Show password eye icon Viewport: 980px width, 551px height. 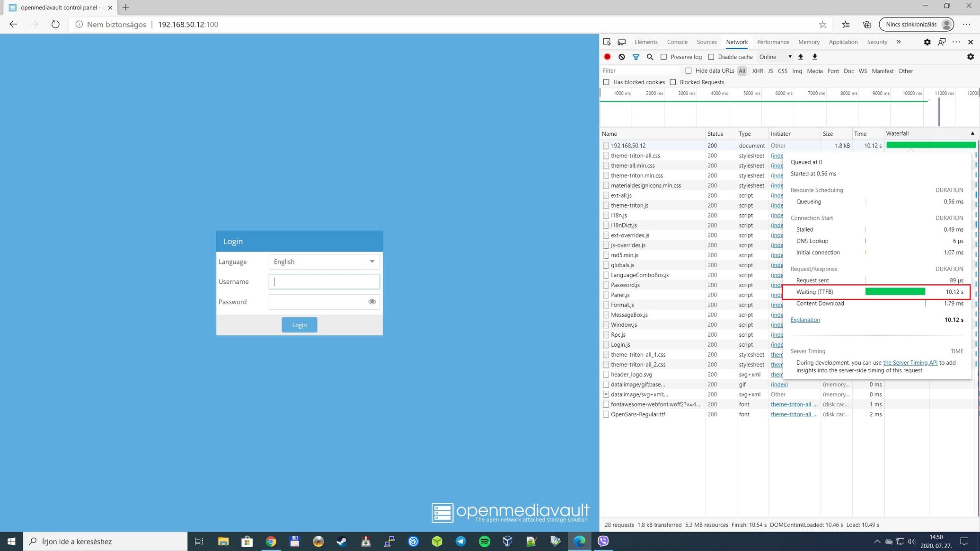[372, 302]
